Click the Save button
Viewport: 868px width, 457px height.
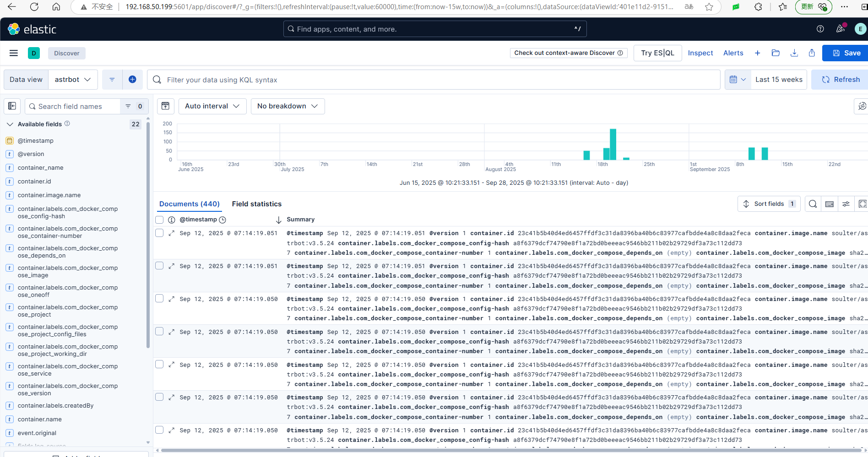pos(845,53)
